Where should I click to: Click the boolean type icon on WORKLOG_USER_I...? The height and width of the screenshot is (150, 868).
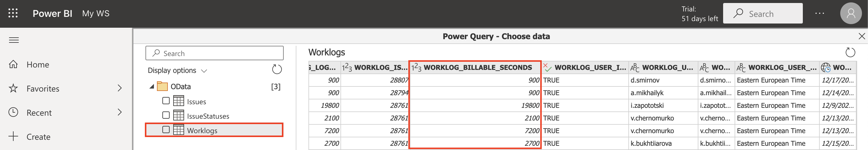point(547,67)
